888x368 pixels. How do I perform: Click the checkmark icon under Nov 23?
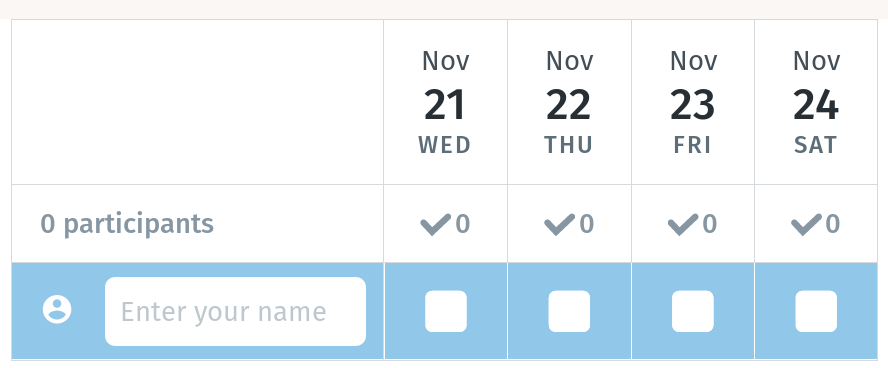click(683, 225)
